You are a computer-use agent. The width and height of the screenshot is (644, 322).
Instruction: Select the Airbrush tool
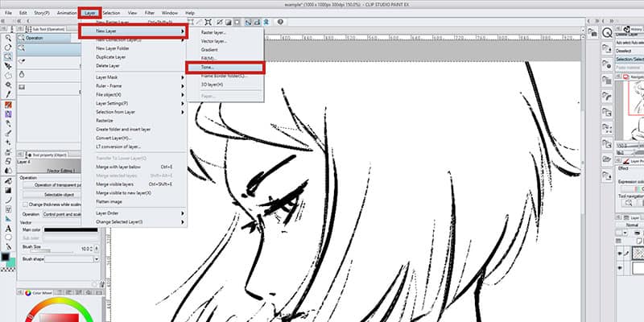point(8,133)
